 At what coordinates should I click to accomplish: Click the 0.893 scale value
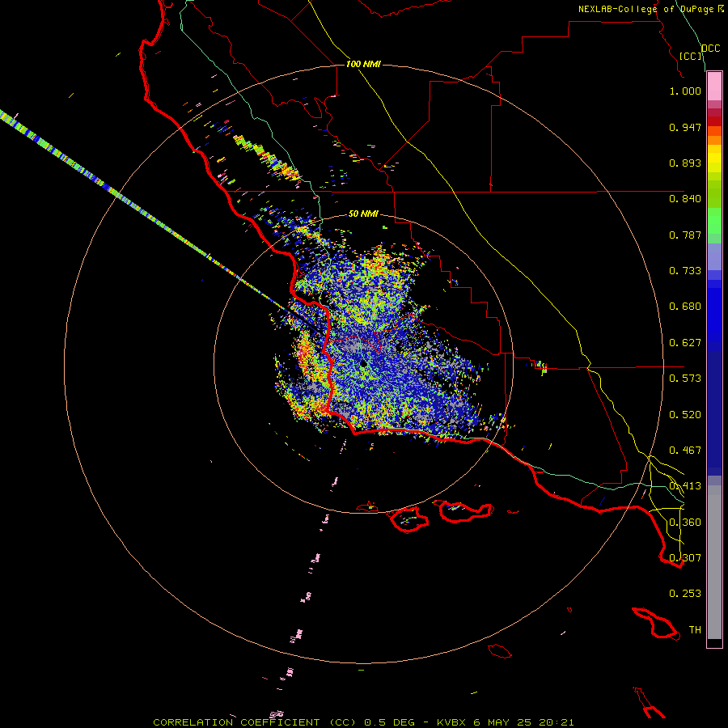click(x=685, y=163)
